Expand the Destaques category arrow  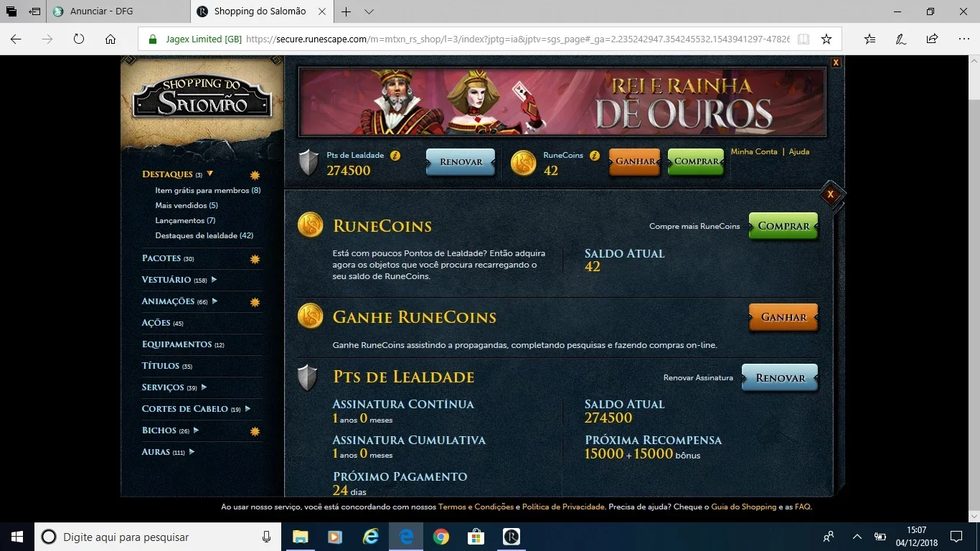210,174
